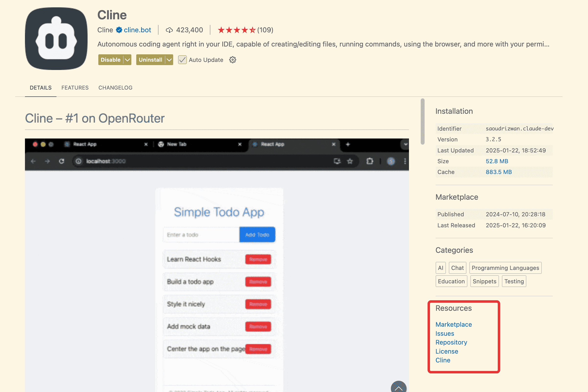This screenshot has height=392, width=588.
Task: Switch to the FEATURES tab
Action: click(x=75, y=88)
